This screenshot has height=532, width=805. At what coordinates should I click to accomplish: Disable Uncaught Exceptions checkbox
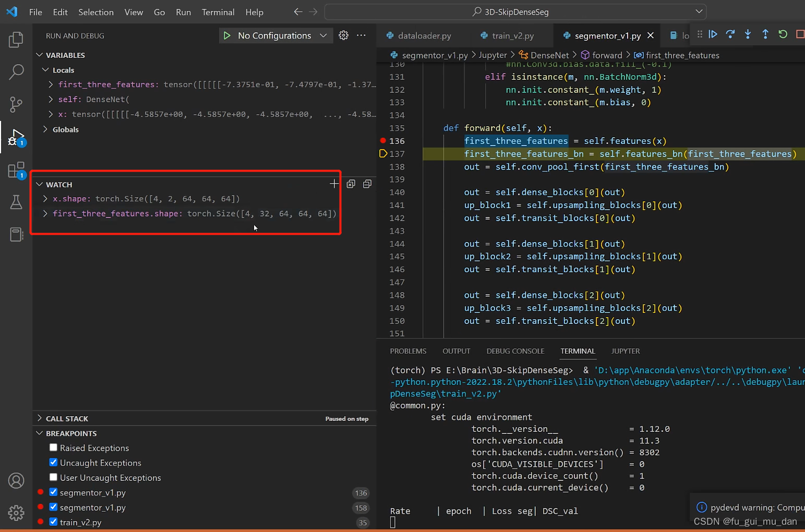(53, 462)
